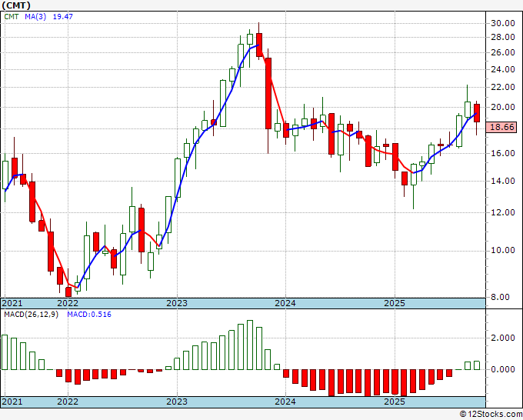Click the MACD:0.516 value readout
Viewport: 523px width, 420px height.
point(89,315)
